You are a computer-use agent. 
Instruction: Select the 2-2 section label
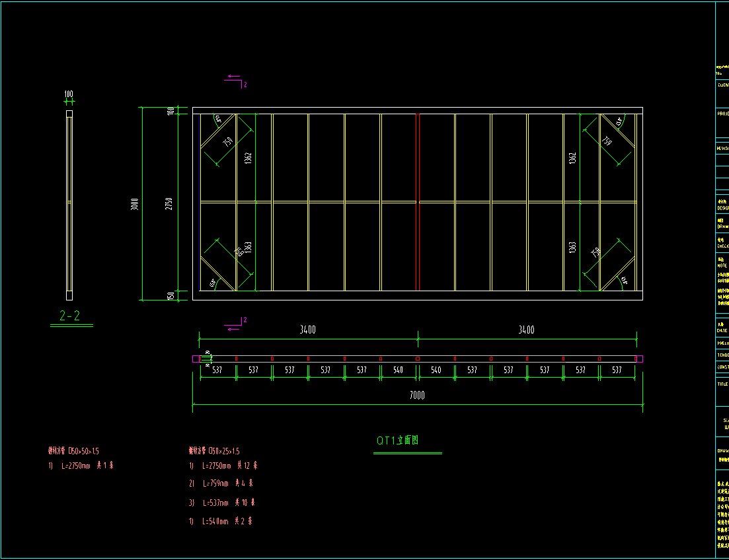[x=70, y=316]
